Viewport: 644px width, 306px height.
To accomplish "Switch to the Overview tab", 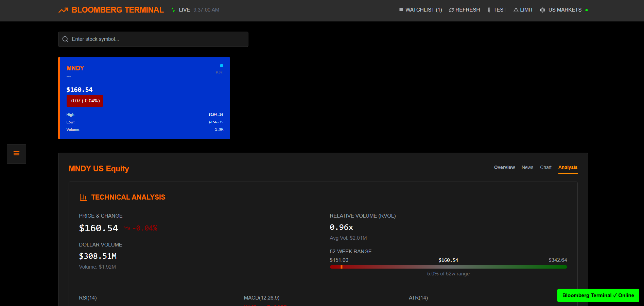I will (504, 167).
